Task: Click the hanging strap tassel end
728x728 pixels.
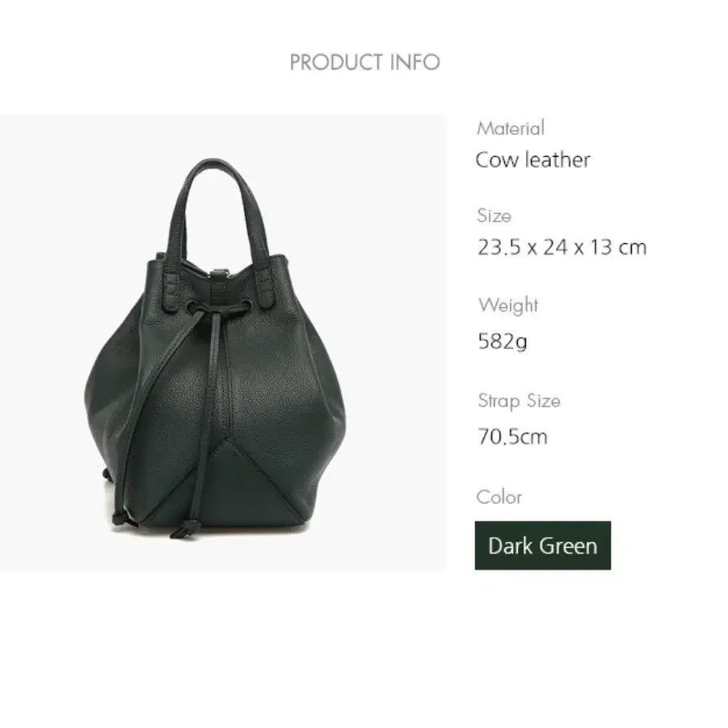Action: [x=184, y=529]
